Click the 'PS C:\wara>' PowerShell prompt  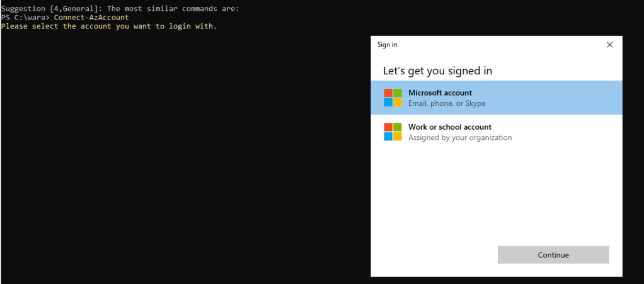click(25, 18)
